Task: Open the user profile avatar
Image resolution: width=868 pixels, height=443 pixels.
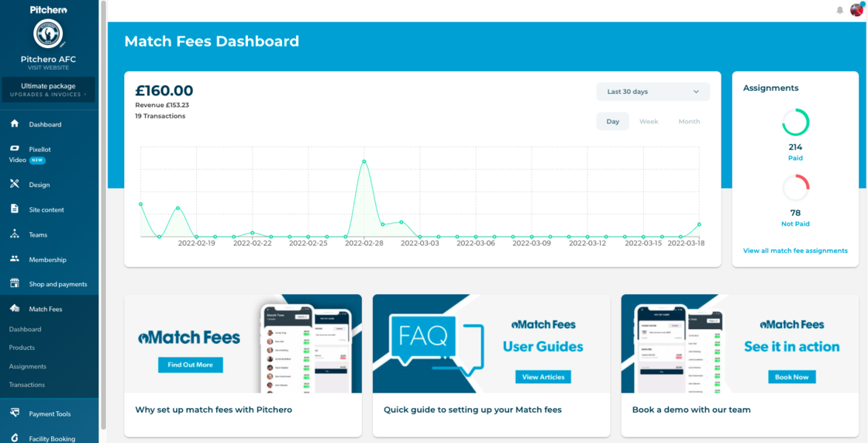Action: click(857, 9)
